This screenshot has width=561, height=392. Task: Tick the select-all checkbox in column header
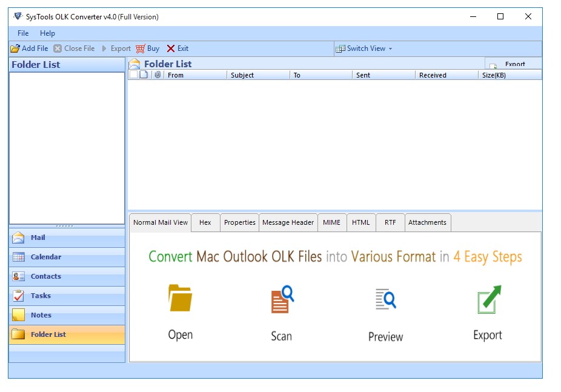coord(133,75)
